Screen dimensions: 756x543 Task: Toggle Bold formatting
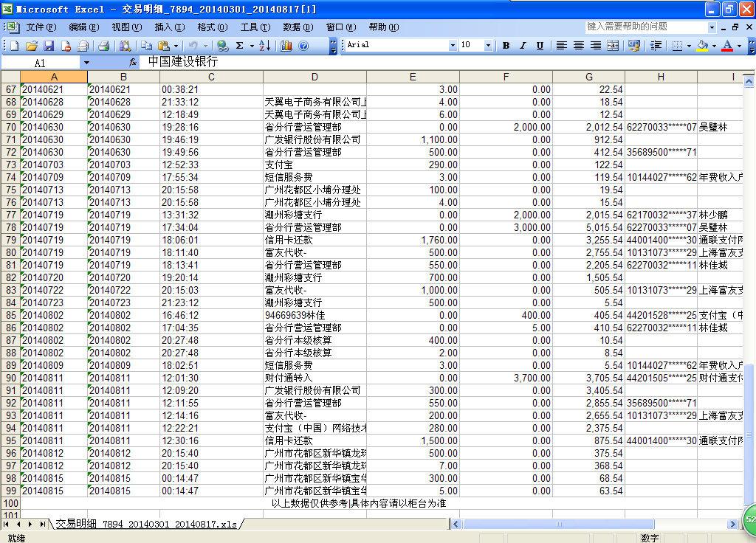(x=506, y=46)
